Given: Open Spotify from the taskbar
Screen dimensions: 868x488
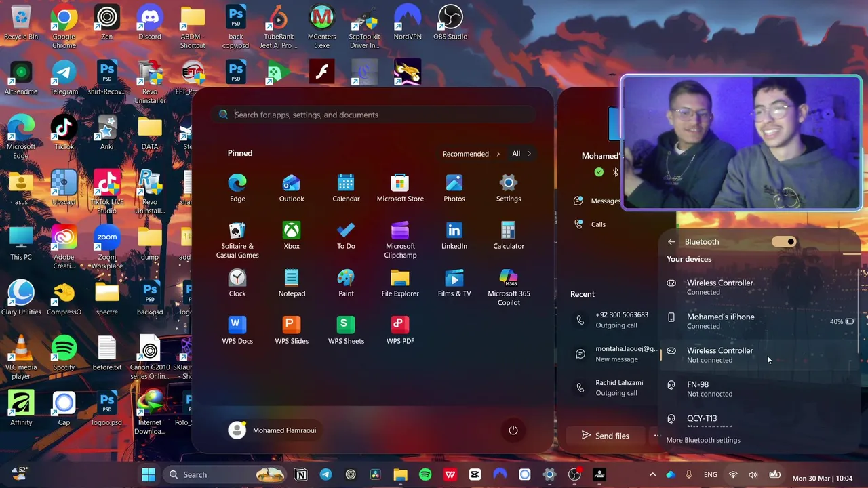Looking at the screenshot, I should tap(425, 474).
